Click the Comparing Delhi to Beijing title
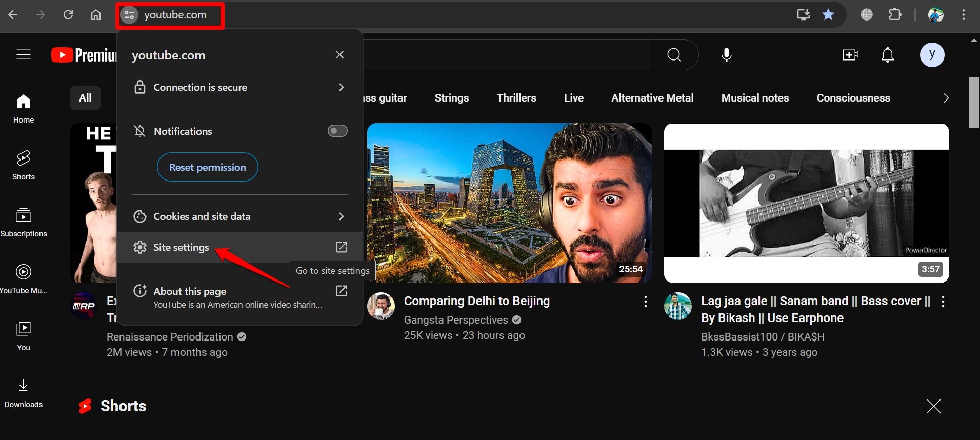Image resolution: width=980 pixels, height=440 pixels. (477, 301)
